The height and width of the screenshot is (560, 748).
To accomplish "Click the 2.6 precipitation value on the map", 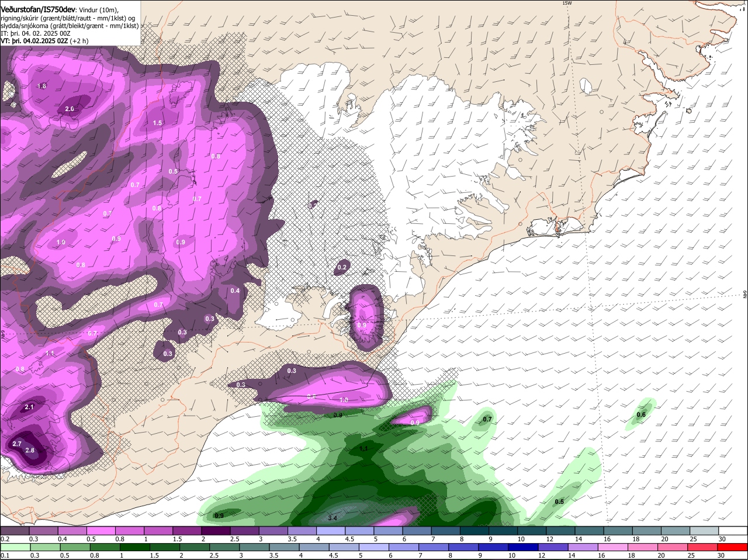I will (70, 109).
